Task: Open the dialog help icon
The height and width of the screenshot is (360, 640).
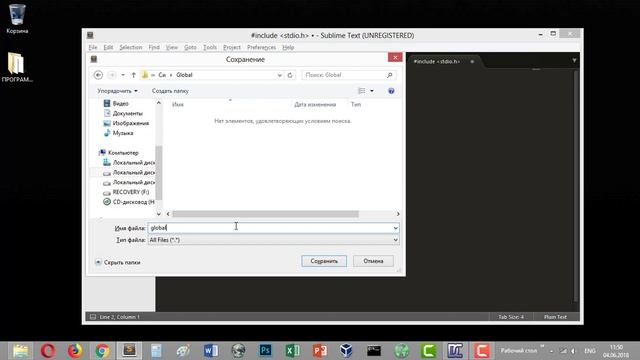Action: click(391, 91)
